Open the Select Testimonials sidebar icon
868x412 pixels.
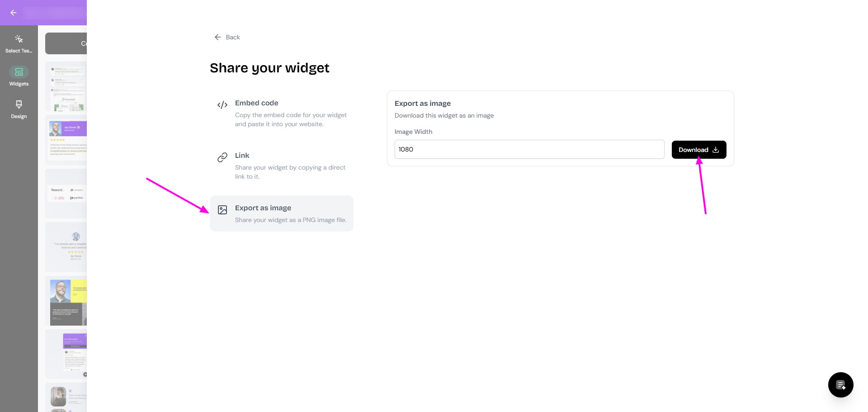19,43
